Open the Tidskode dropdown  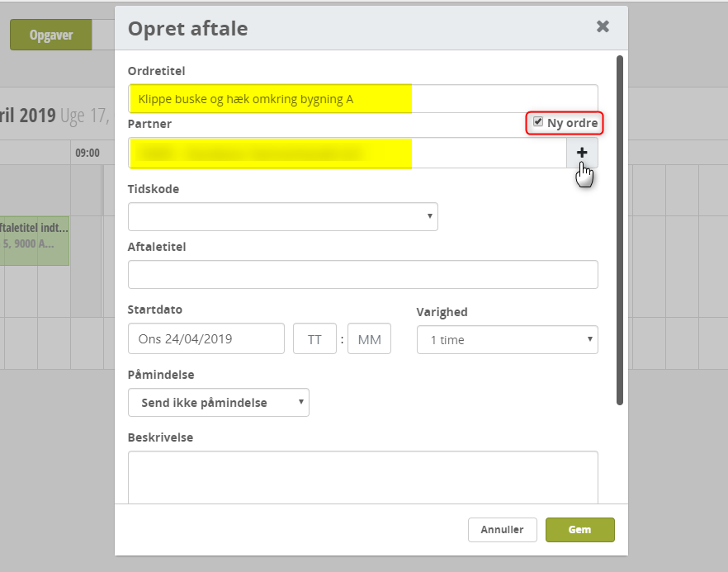pyautogui.click(x=282, y=216)
